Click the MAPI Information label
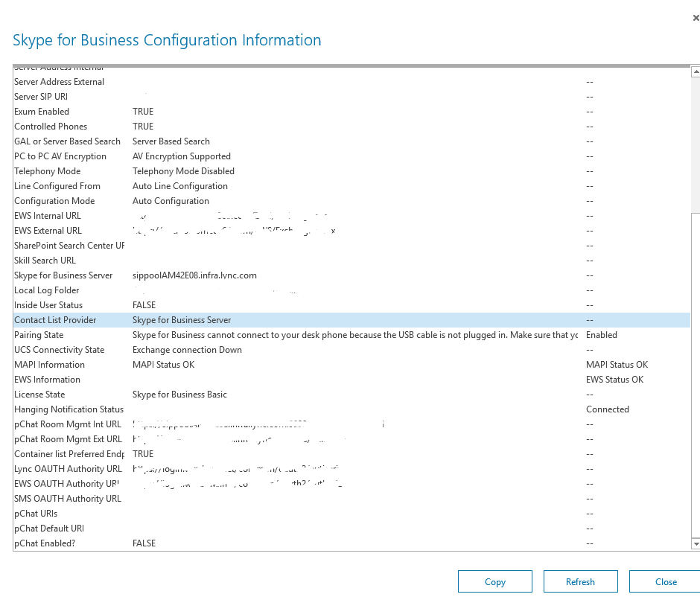This screenshot has width=700, height=597. (49, 365)
